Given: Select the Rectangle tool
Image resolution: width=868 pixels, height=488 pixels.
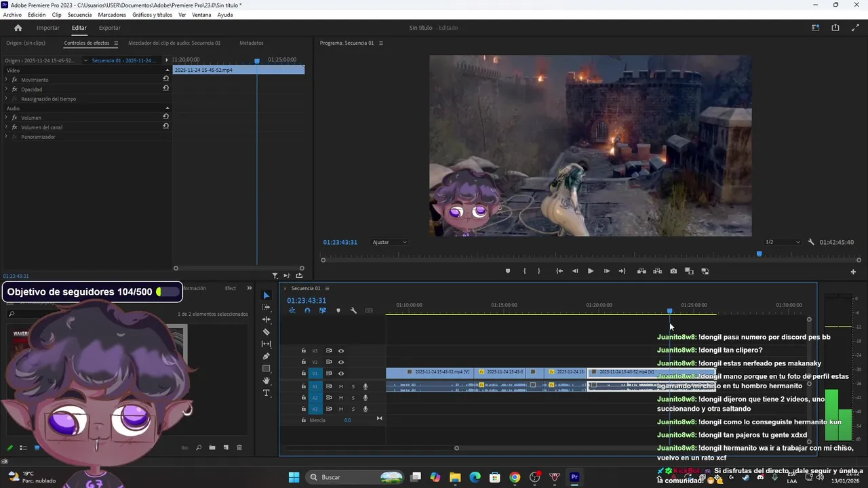Looking at the screenshot, I should pos(266,369).
